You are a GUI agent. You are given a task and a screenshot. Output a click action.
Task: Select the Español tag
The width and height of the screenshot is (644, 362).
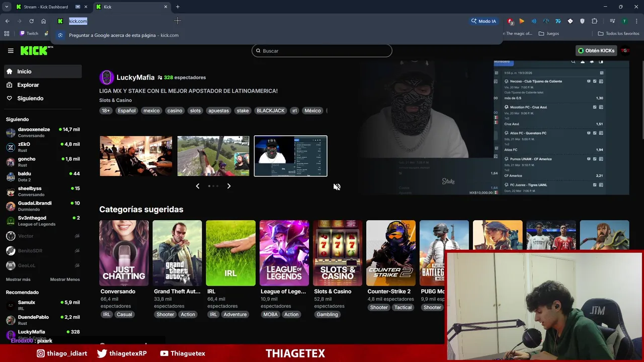[126, 111]
